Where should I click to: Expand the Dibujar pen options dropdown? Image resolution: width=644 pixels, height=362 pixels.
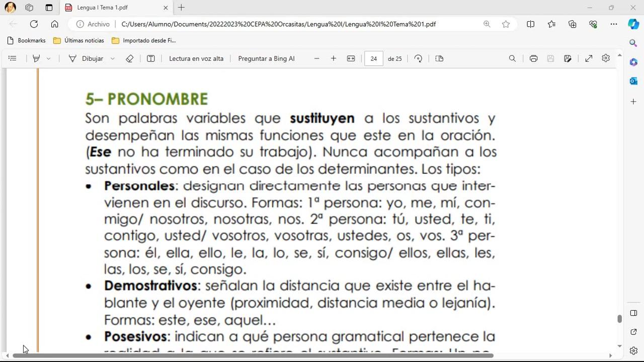pyautogui.click(x=112, y=59)
